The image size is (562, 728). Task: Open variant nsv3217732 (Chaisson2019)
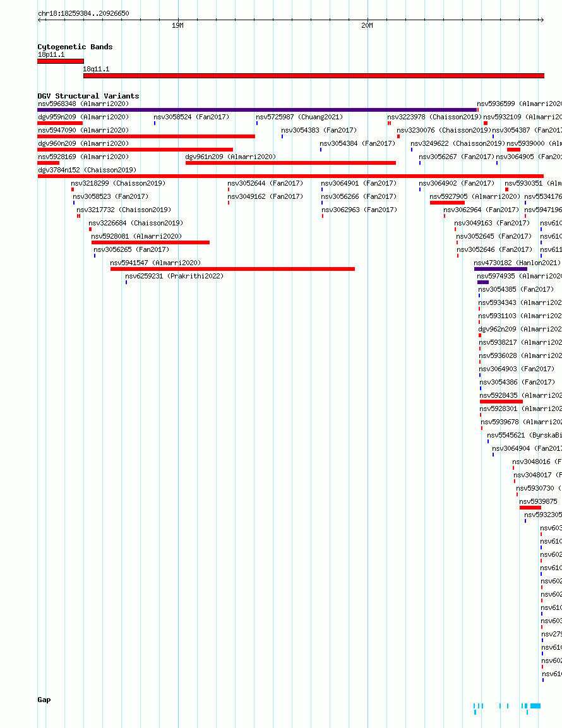click(x=124, y=210)
